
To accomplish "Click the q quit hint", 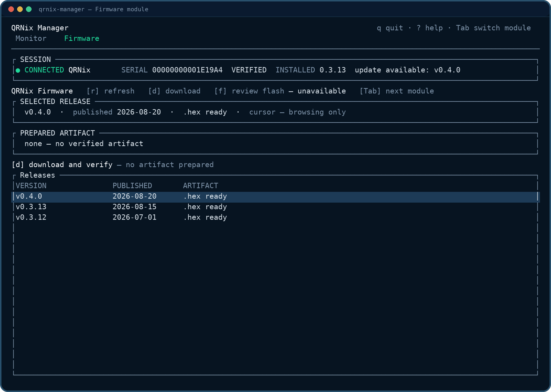I will 390,28.
